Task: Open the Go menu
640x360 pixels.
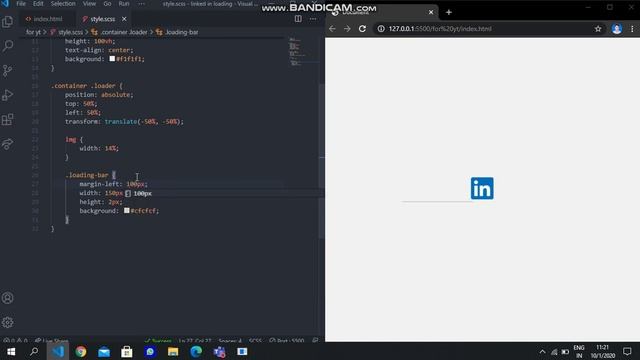Action: coord(107,4)
